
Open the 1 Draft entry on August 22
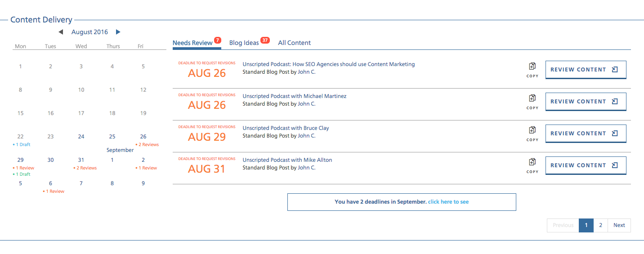point(22,145)
